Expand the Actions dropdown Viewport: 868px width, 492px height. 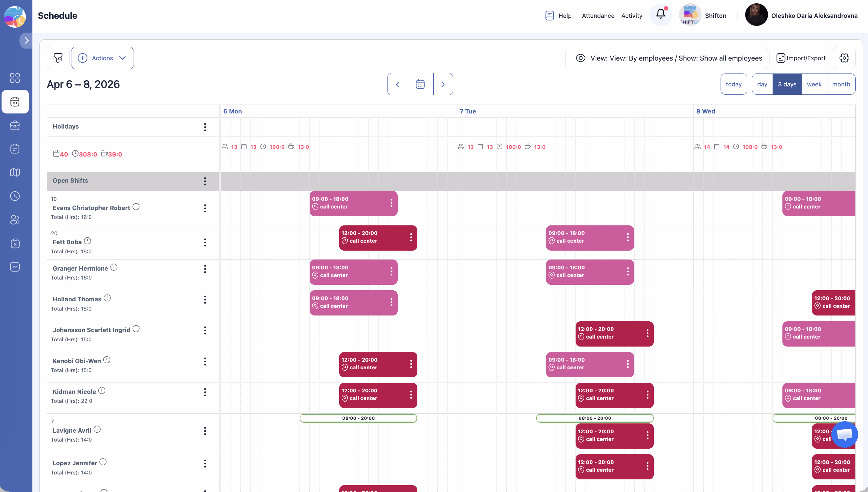(102, 58)
